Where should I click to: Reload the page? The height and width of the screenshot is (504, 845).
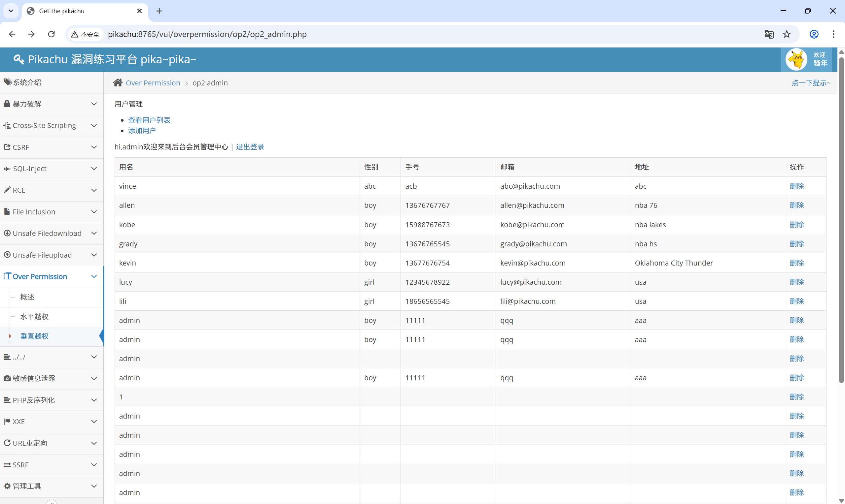(x=51, y=34)
